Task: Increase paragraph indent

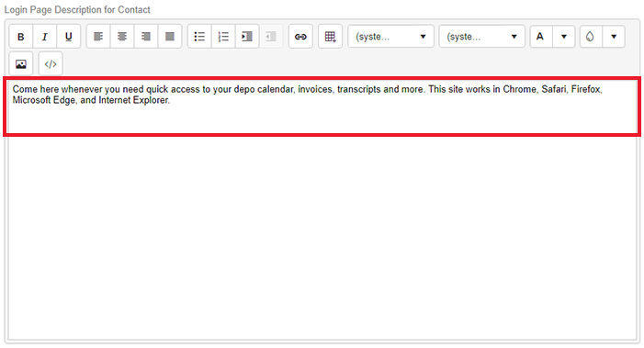Action: (247, 37)
